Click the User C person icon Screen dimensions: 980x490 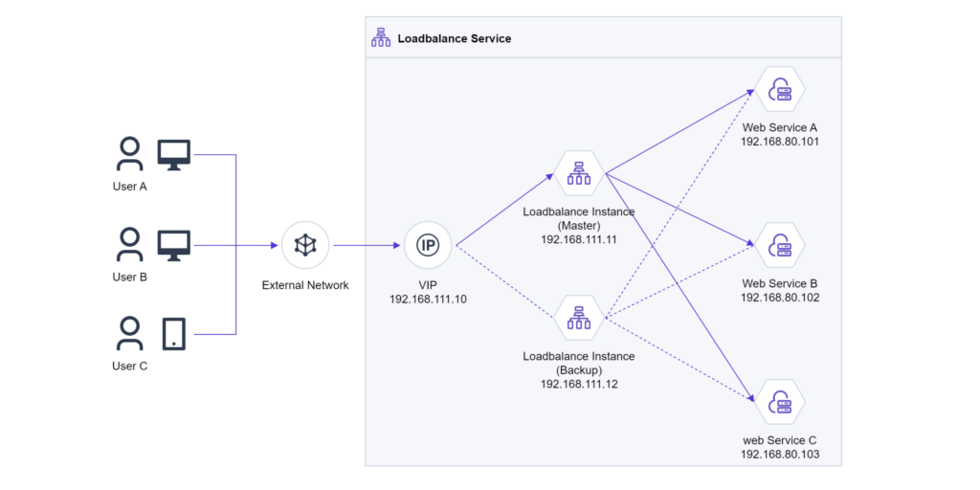(129, 334)
